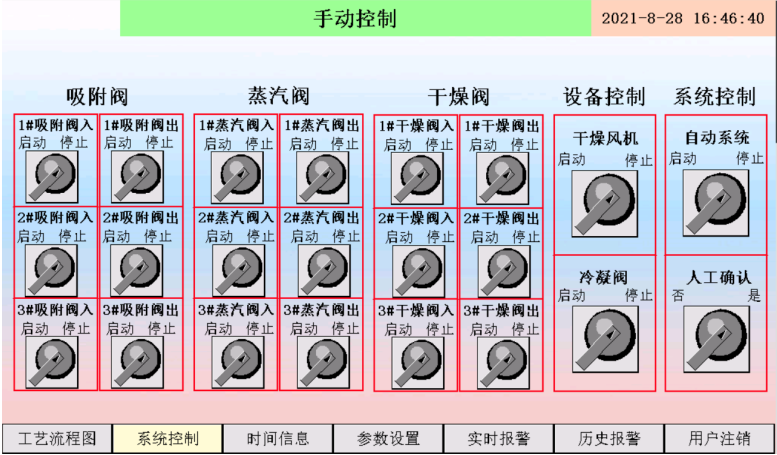Turn the 2#干燥阀出 selector knob
The image size is (777, 455).
click(x=503, y=271)
